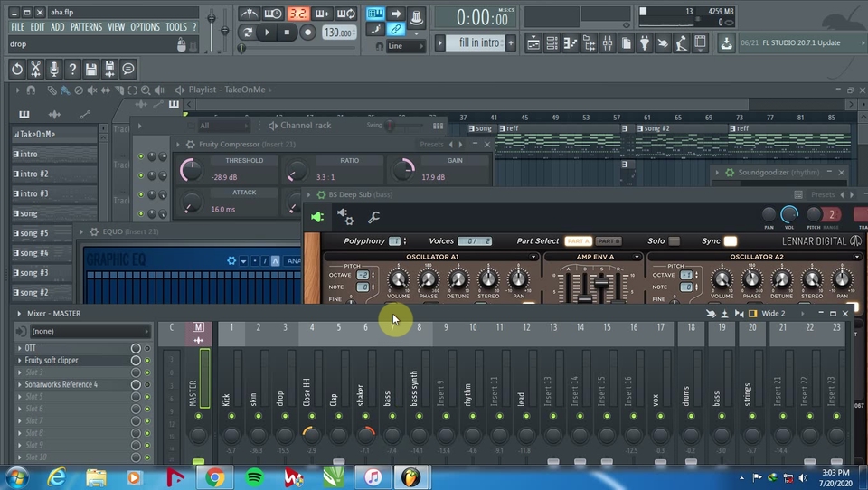Open the TOOLS menu
Screen dimensions: 868x490
pos(176,27)
